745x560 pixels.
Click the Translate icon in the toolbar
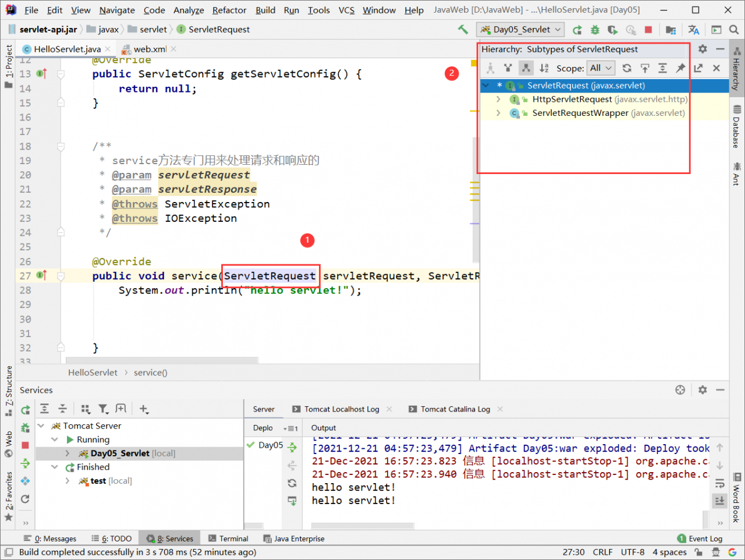(694, 30)
